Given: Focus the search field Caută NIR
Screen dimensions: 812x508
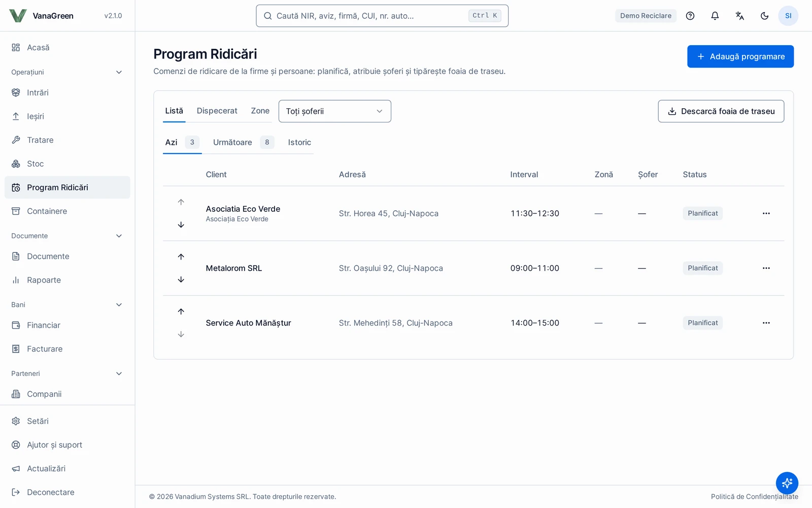Looking at the screenshot, I should tap(382, 16).
